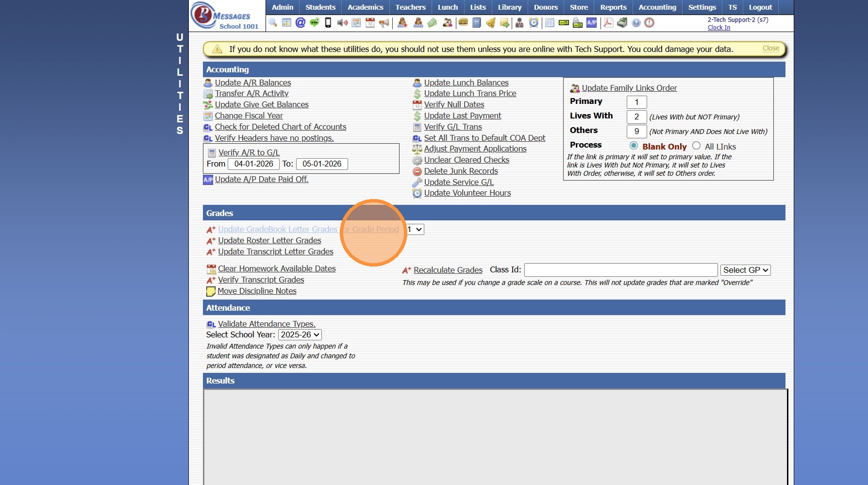Screen dimensions: 868x485
Task: Click the printer with check icon
Action: click(578, 23)
